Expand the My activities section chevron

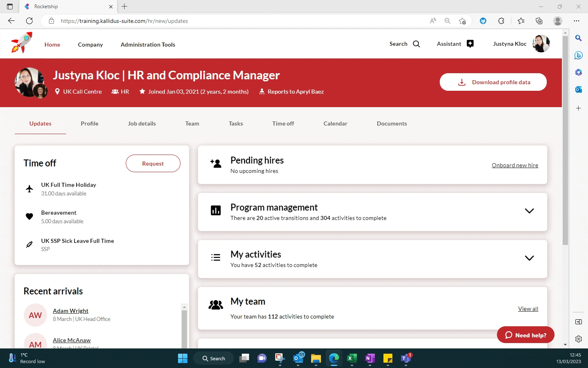click(x=529, y=258)
